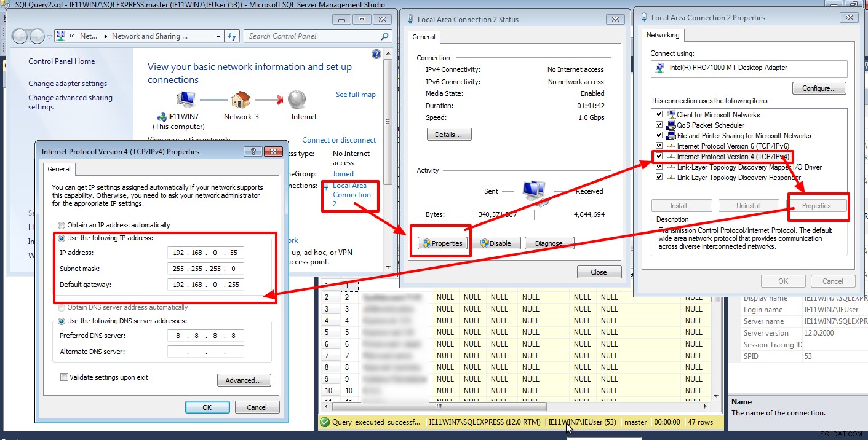Select the Networking tab
868x440 pixels.
(663, 35)
